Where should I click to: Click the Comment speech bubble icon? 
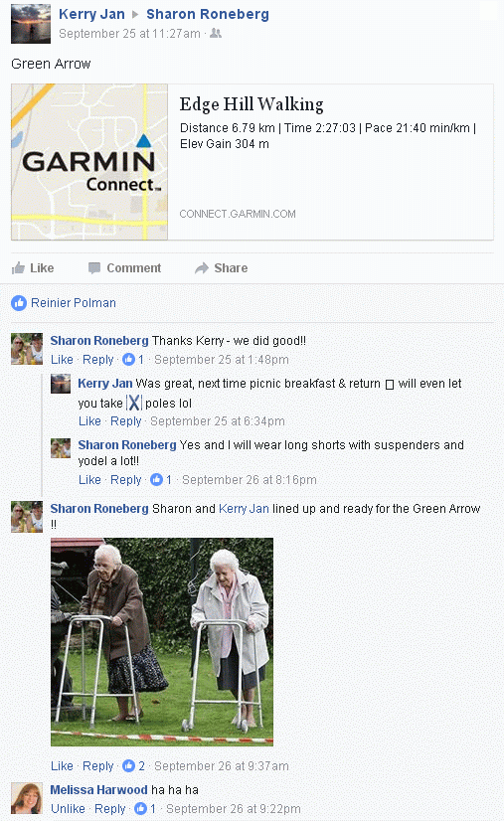94,268
